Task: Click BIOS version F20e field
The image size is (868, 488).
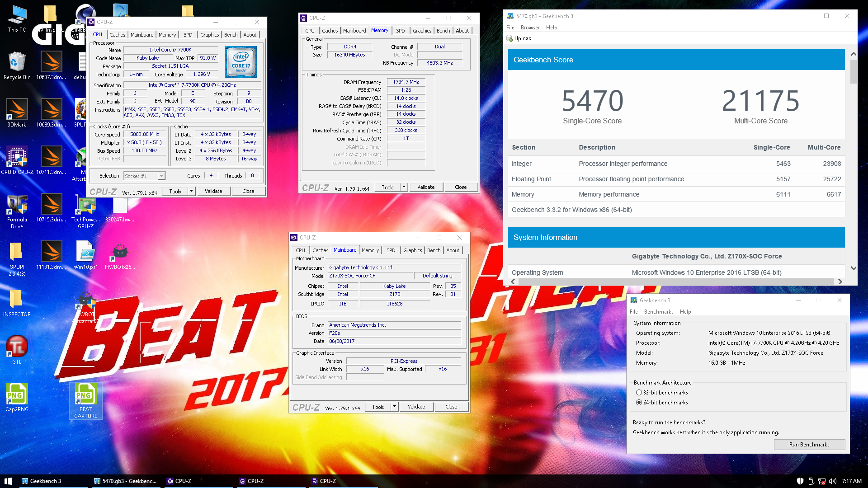Action: (x=395, y=333)
